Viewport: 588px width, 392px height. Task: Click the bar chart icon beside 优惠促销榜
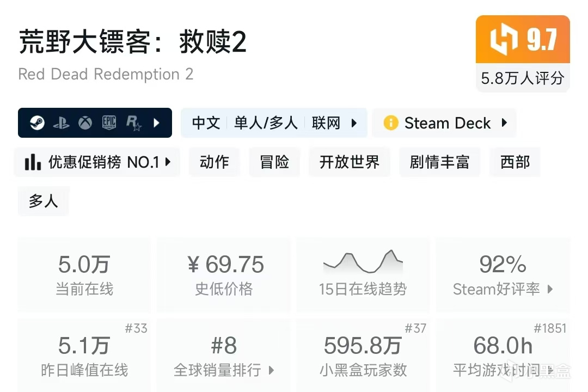click(33, 162)
